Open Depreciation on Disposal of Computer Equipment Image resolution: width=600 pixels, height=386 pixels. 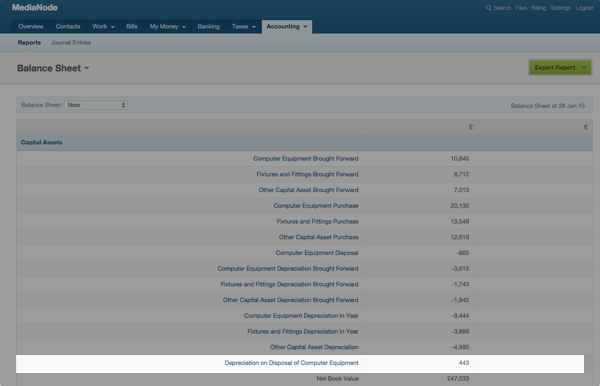click(291, 363)
